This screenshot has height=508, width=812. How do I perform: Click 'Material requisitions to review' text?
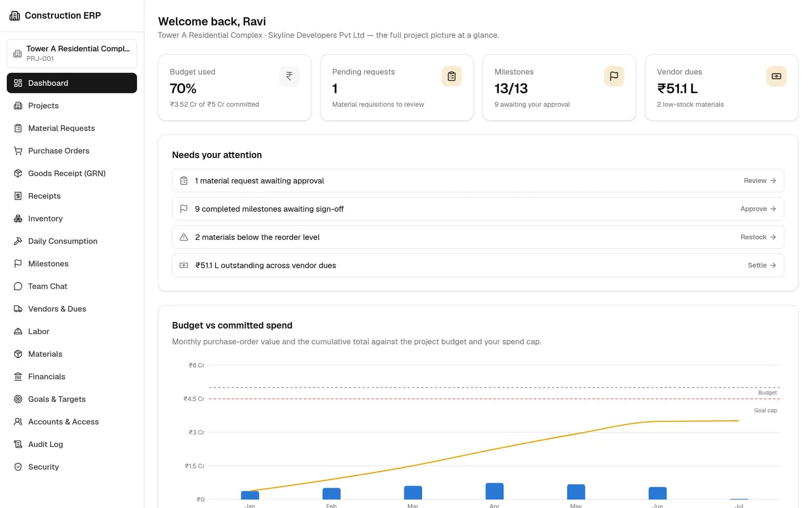[378, 104]
